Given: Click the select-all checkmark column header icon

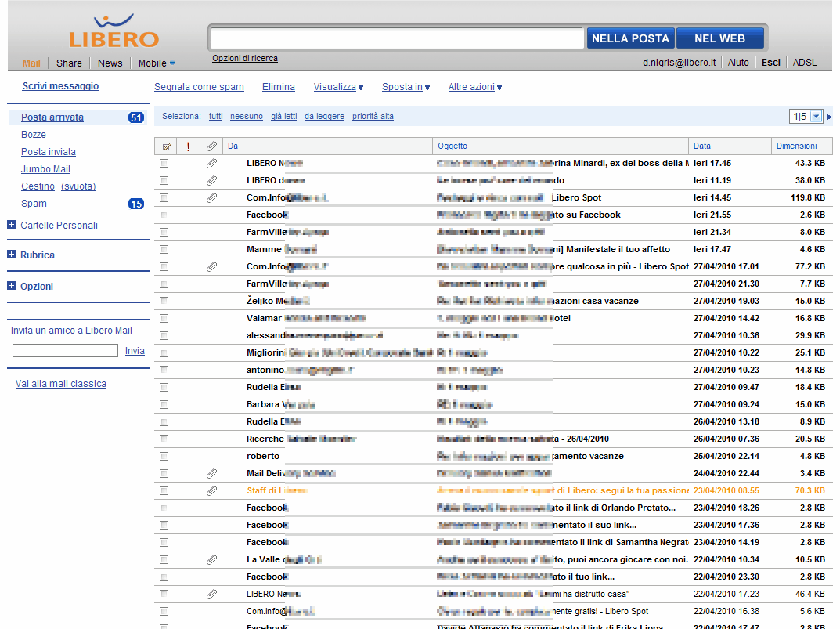Looking at the screenshot, I should pos(167,146).
